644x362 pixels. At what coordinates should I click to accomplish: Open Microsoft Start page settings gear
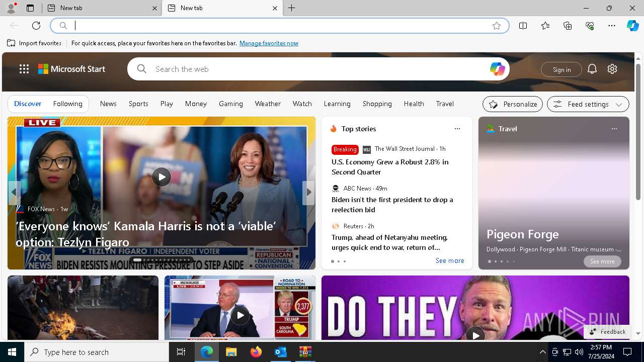tap(612, 69)
